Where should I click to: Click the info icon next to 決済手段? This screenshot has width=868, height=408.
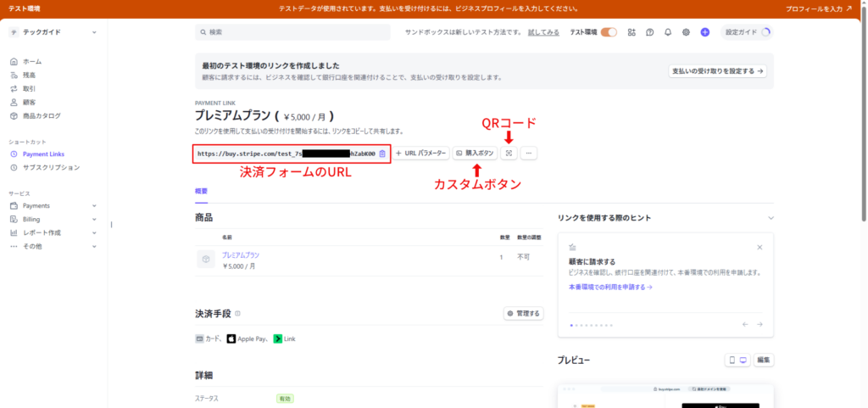tap(237, 313)
